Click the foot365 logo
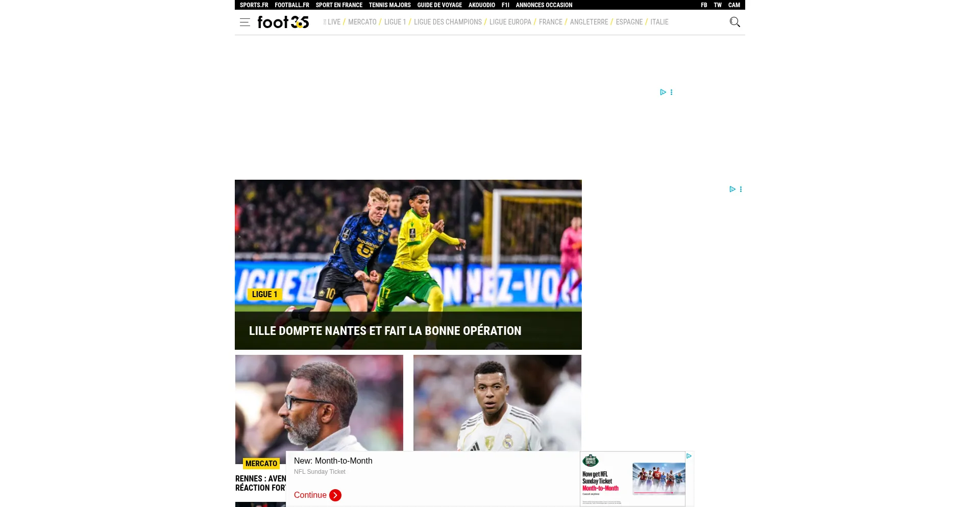The width and height of the screenshot is (980, 507). (283, 22)
